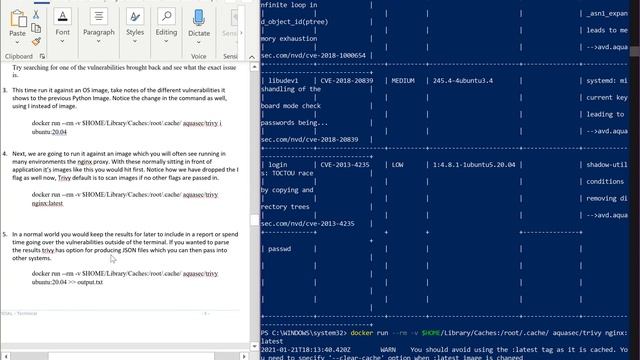Click 'ubuntu:20.04' under step 3 command
The height and width of the screenshot is (360, 640).
coord(49,132)
